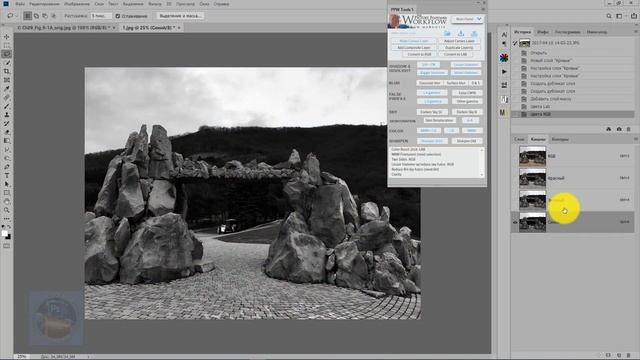Open workspace switcher in top right

619,16
